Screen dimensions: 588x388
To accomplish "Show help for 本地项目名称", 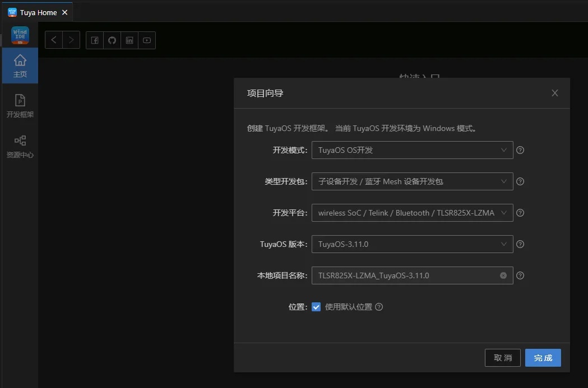I will click(520, 275).
